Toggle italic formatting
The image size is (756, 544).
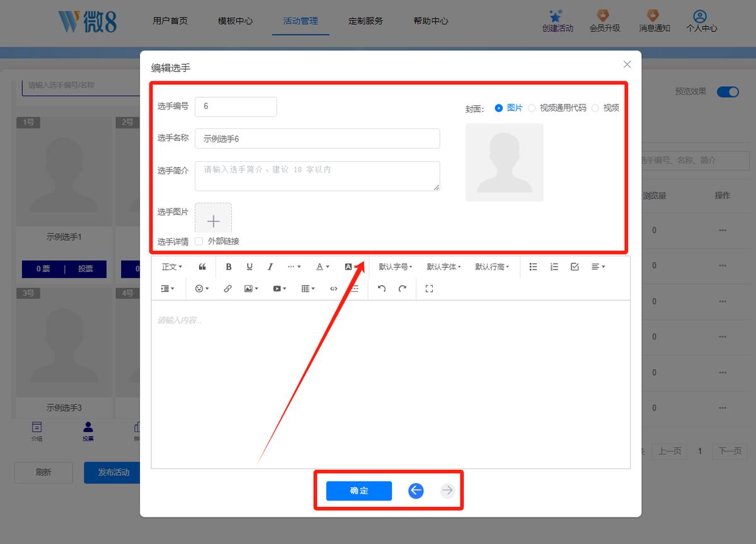270,267
